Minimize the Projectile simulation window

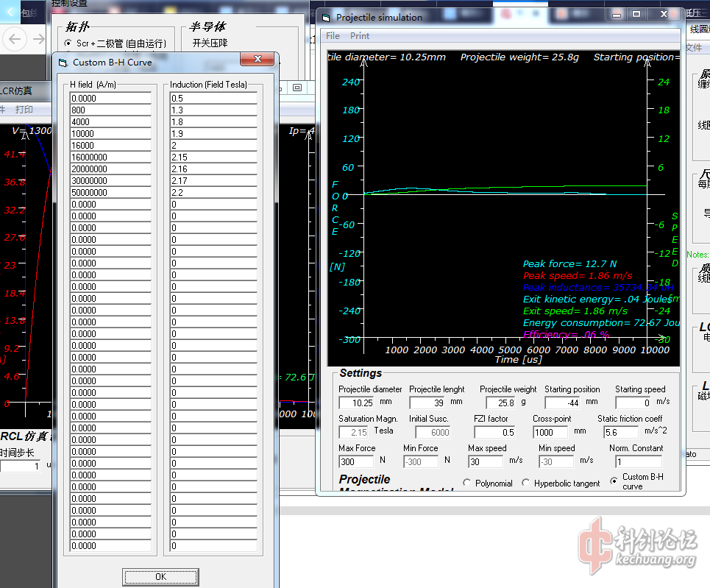click(x=617, y=14)
